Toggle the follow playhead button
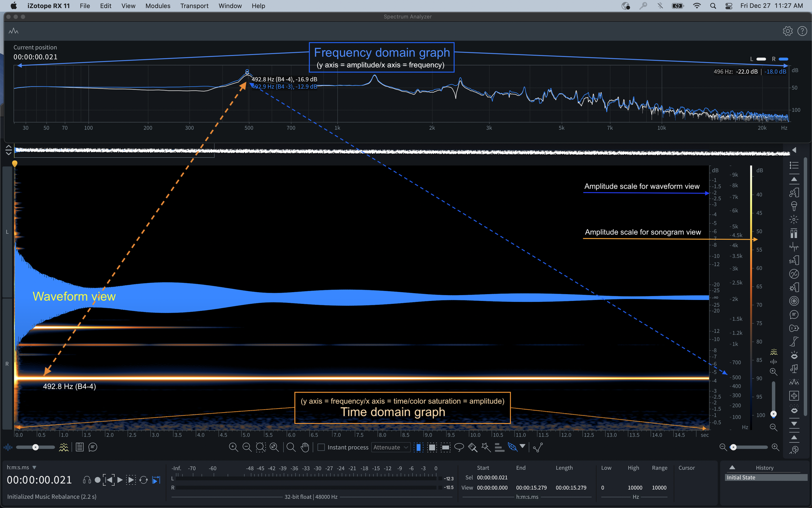The width and height of the screenshot is (812, 508). point(157,480)
